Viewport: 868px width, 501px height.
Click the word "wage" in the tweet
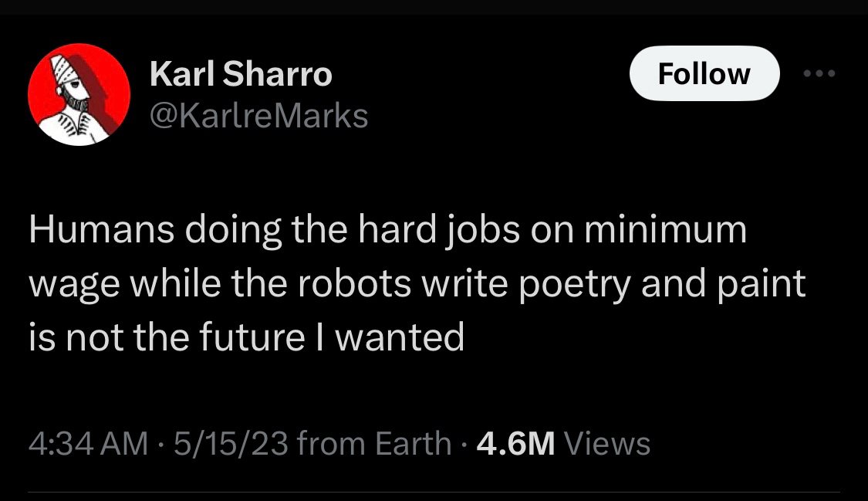tap(65, 283)
